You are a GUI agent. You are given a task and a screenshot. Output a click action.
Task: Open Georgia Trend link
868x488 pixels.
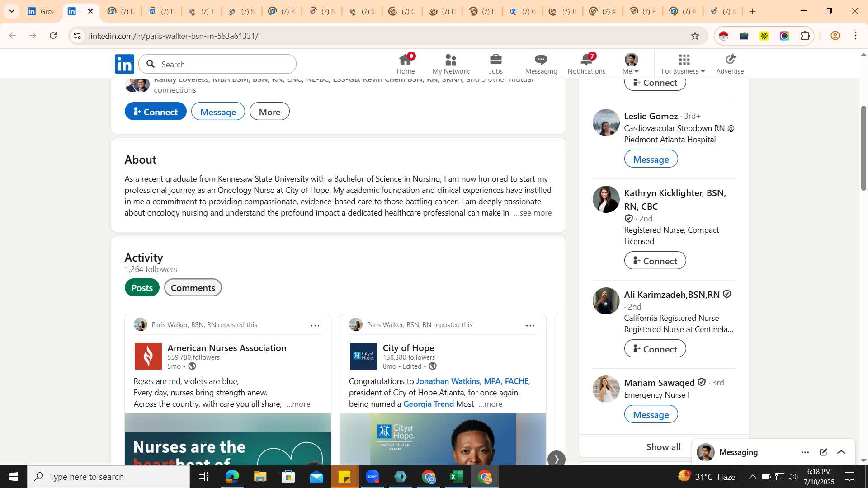coord(429,404)
